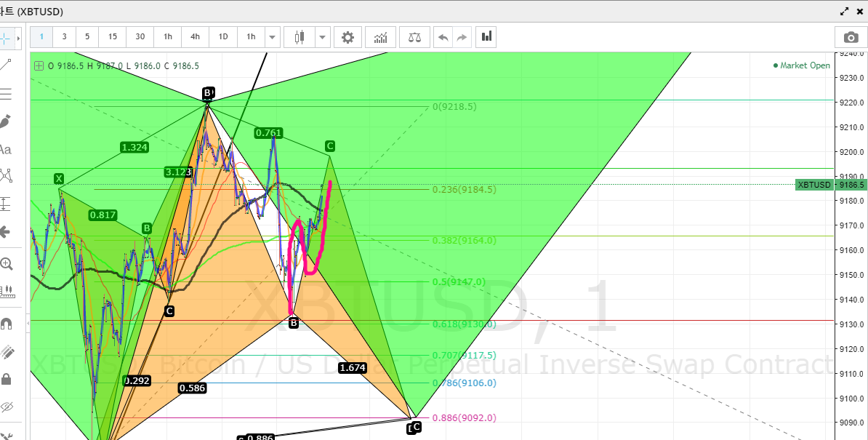The image size is (868, 440).
Task: Undo the last chart action
Action: [443, 37]
